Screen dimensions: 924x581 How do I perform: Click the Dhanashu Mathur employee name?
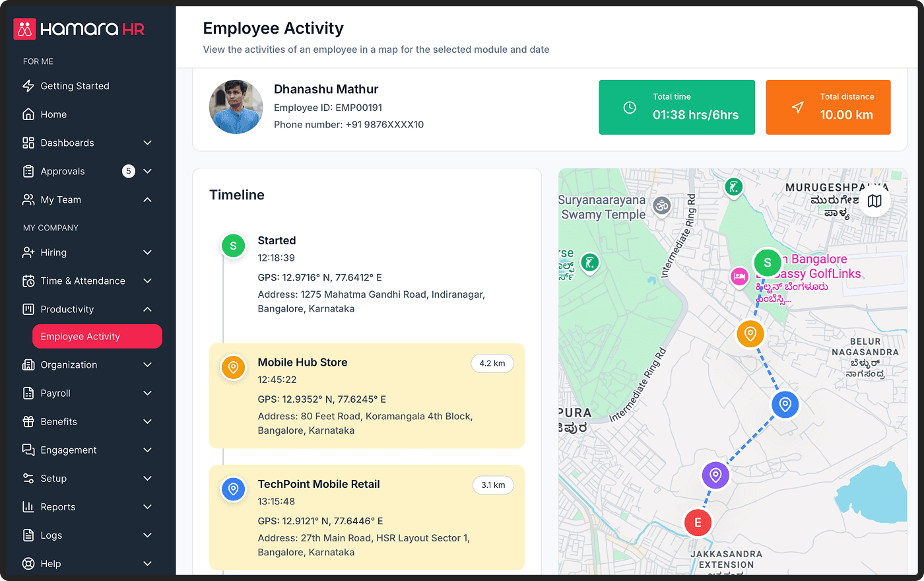coord(326,89)
